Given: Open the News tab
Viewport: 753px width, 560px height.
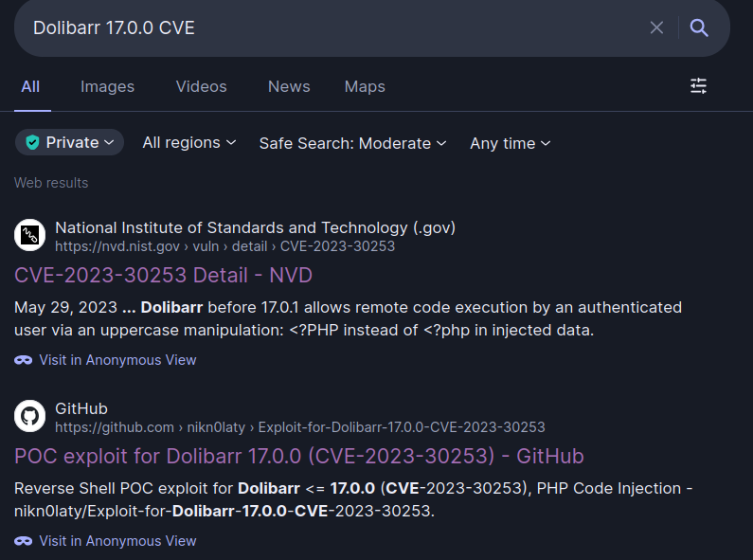Looking at the screenshot, I should tap(289, 86).
